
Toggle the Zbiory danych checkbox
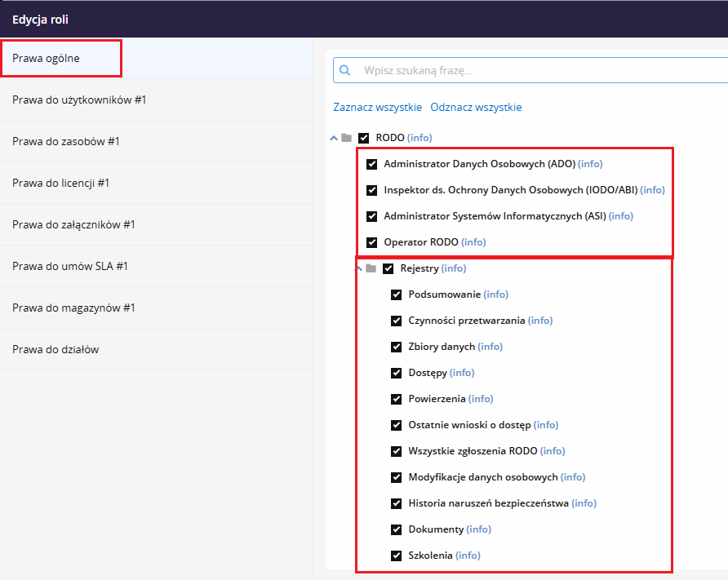coord(397,347)
